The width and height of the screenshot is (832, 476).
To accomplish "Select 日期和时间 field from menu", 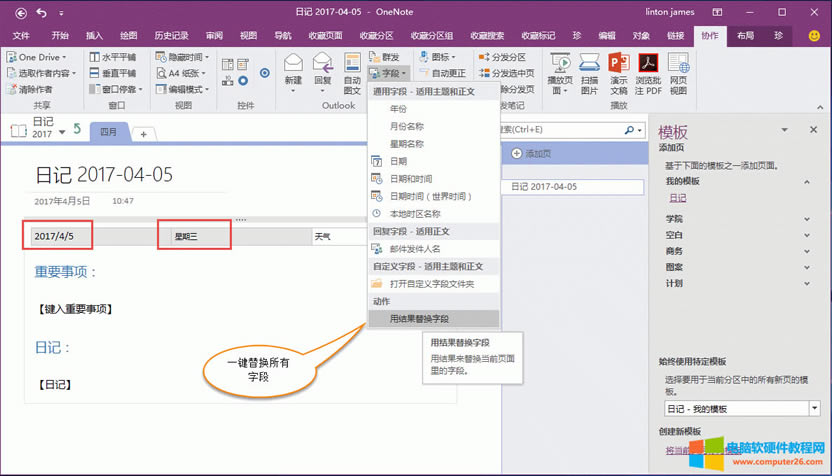I will coord(412,178).
